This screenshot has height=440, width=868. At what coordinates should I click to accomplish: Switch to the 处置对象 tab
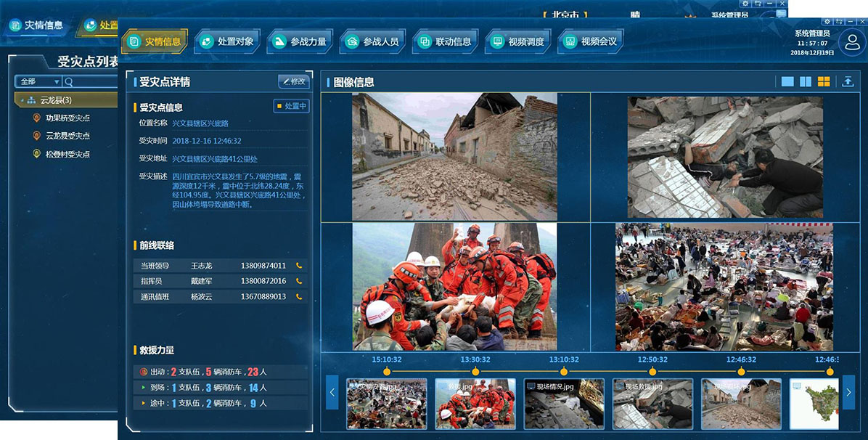point(227,41)
